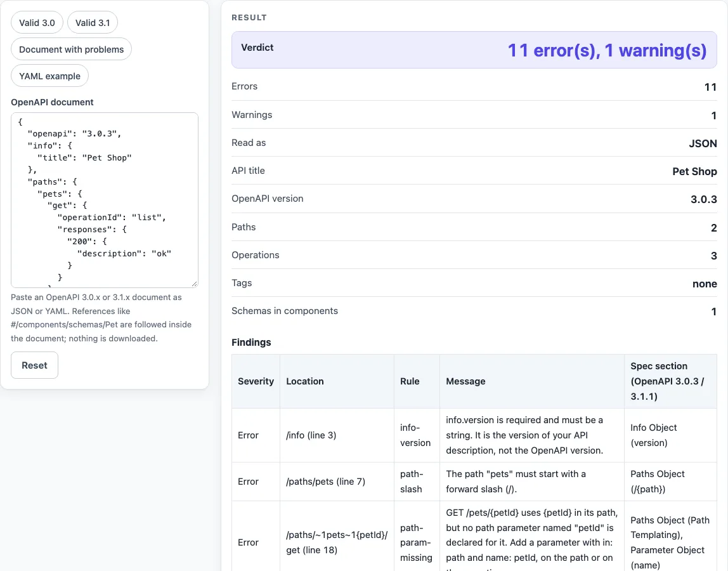The height and width of the screenshot is (571, 728).
Task: Click the Tags value 'none'
Action: [705, 284]
